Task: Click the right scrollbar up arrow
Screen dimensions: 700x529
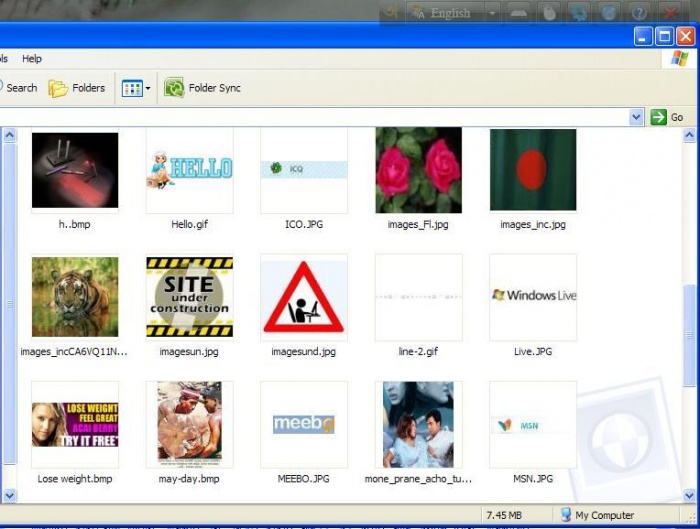Action: [x=689, y=135]
